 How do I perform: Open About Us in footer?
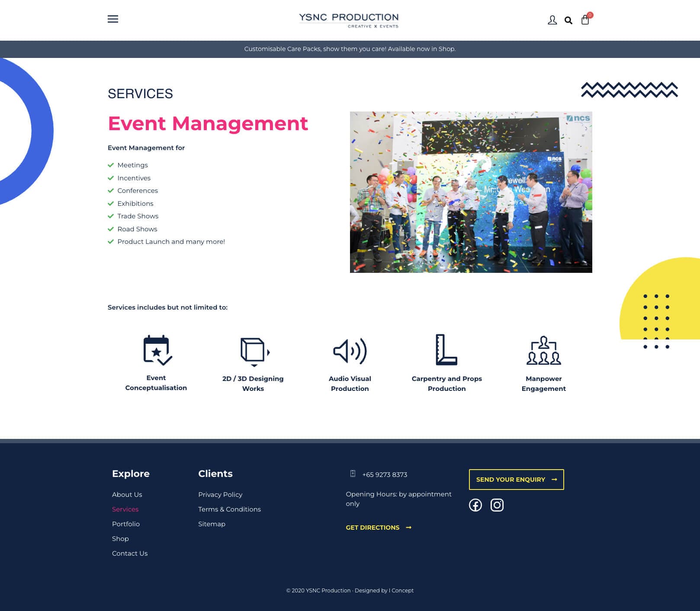pyautogui.click(x=127, y=495)
